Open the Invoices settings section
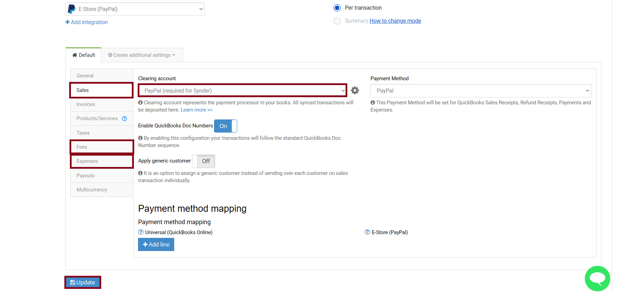Image resolution: width=644 pixels, height=293 pixels. coord(102,104)
